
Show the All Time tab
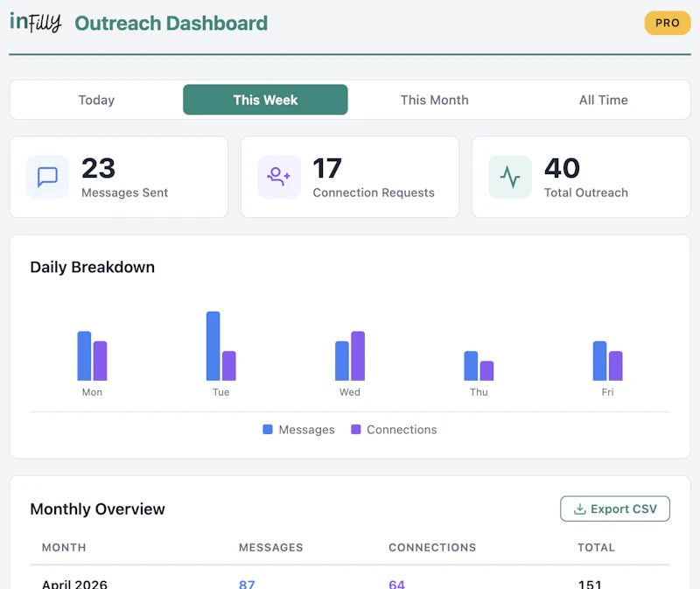click(604, 100)
